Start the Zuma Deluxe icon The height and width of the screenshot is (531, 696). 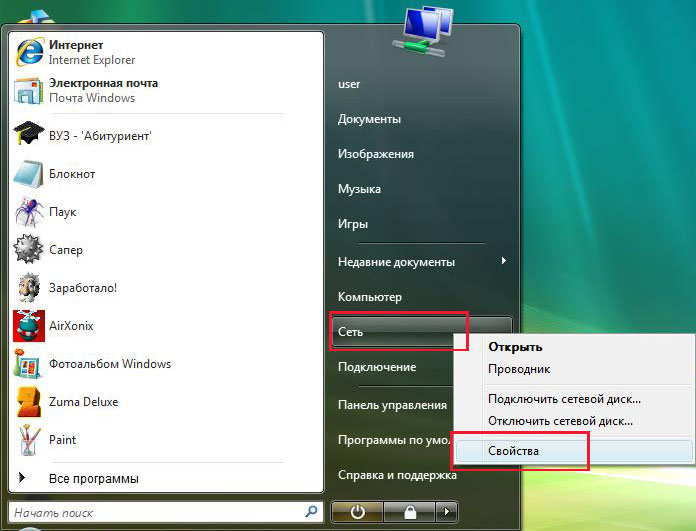coord(28,402)
